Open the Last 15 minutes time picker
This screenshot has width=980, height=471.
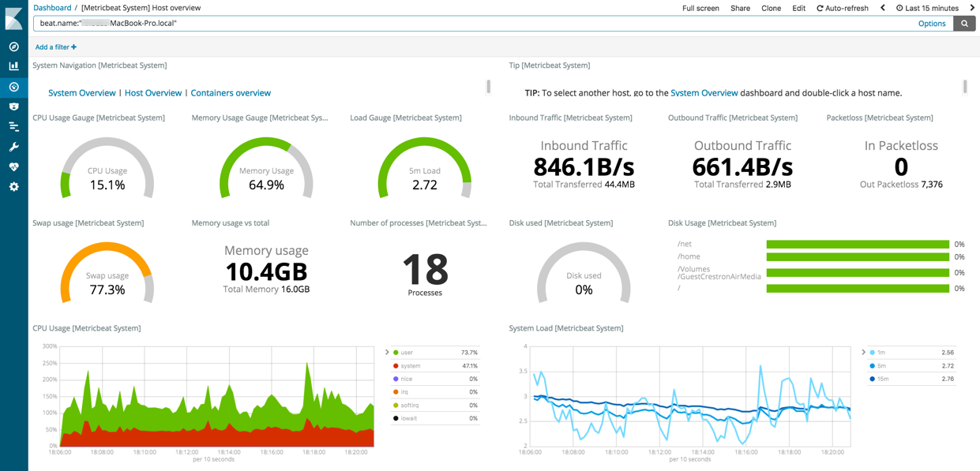(927, 8)
